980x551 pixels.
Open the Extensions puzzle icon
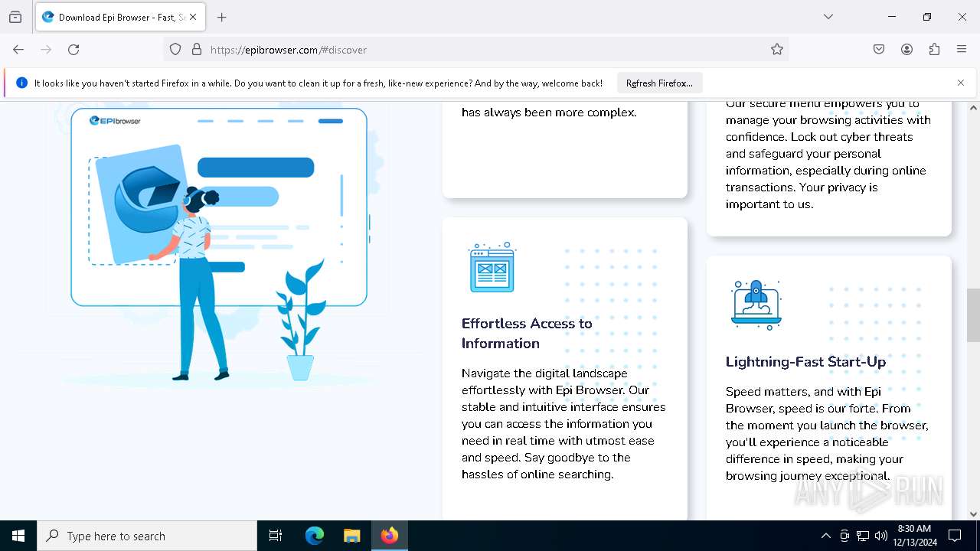934,50
